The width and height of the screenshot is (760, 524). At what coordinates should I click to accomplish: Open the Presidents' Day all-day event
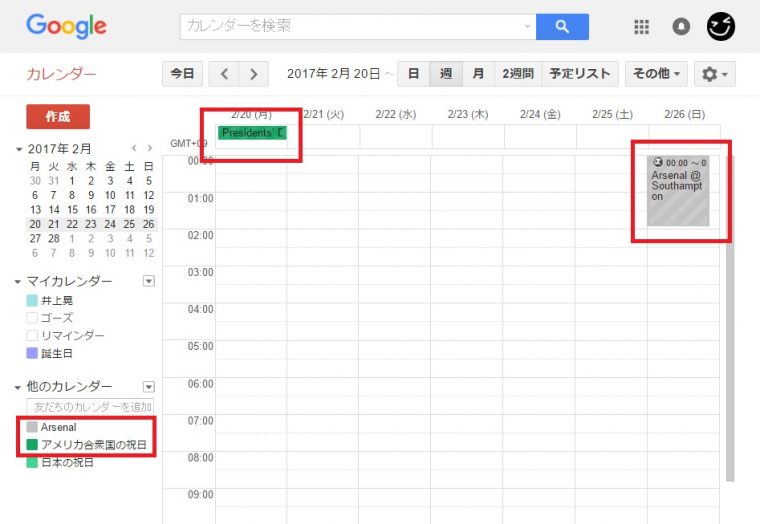point(253,133)
